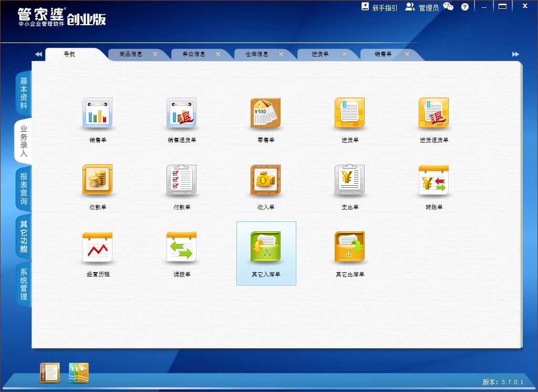Open the 转账单 transfer icon
538x392 pixels.
point(434,181)
